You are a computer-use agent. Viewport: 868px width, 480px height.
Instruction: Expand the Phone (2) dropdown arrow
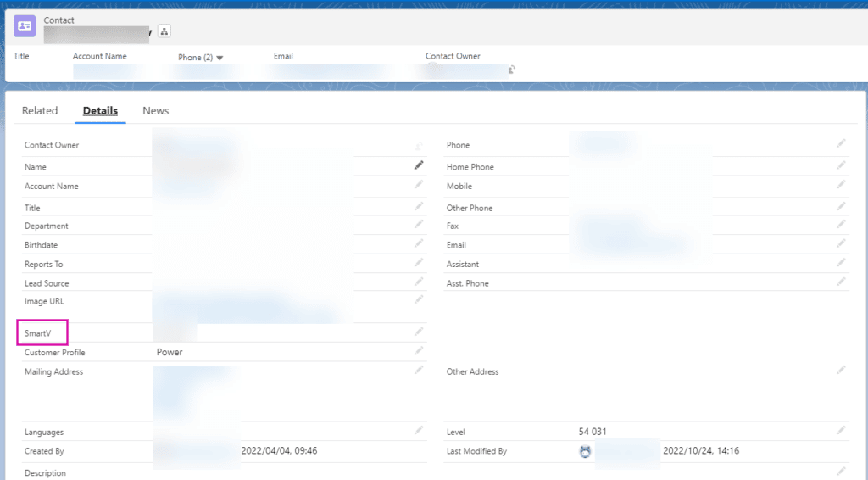click(220, 58)
